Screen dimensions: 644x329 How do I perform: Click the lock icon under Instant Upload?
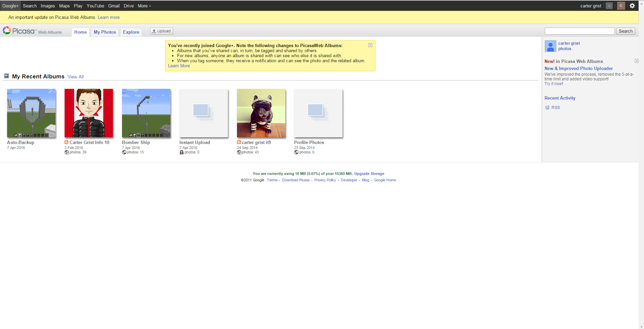(182, 152)
